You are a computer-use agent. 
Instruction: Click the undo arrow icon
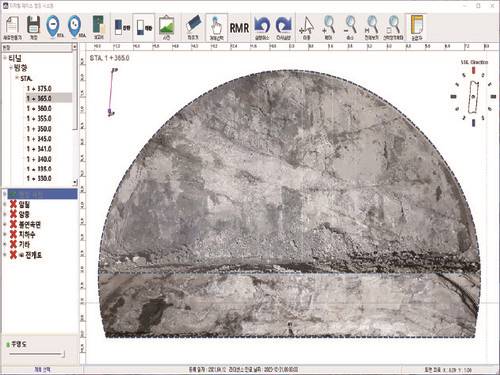[x=262, y=25]
